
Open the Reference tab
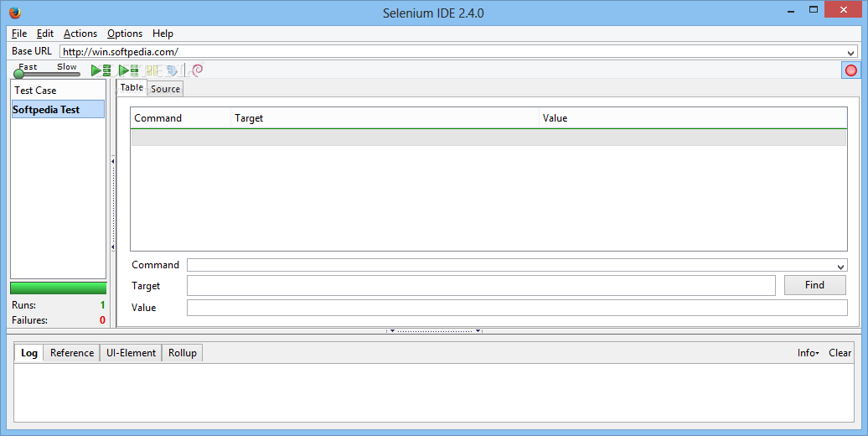coord(72,353)
